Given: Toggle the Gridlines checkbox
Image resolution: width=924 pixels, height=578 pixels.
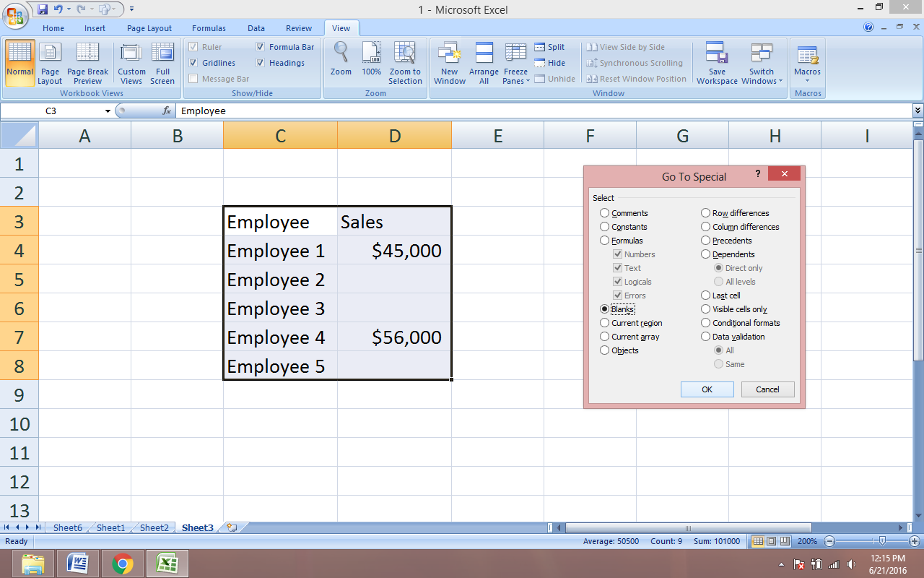Looking at the screenshot, I should tap(193, 63).
